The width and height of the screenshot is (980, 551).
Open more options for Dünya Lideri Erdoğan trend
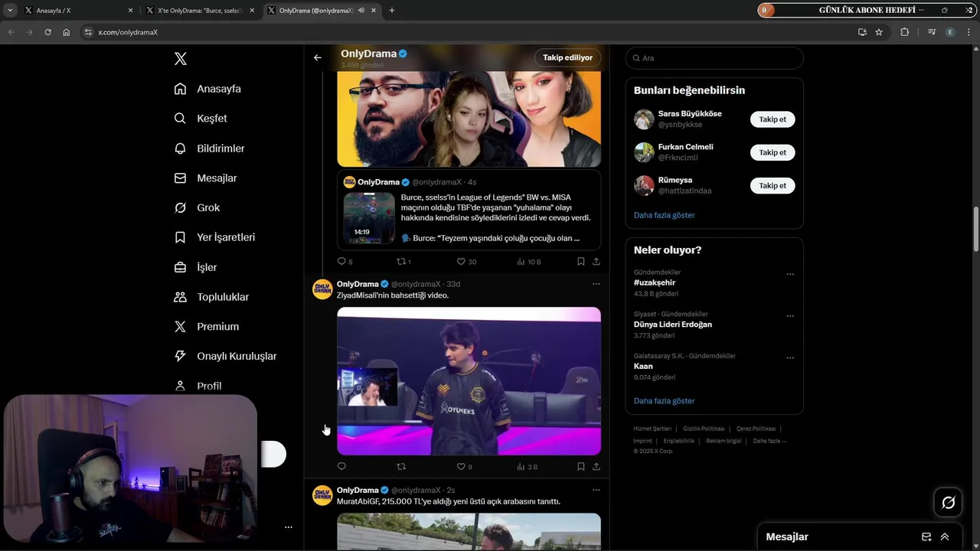coord(790,316)
